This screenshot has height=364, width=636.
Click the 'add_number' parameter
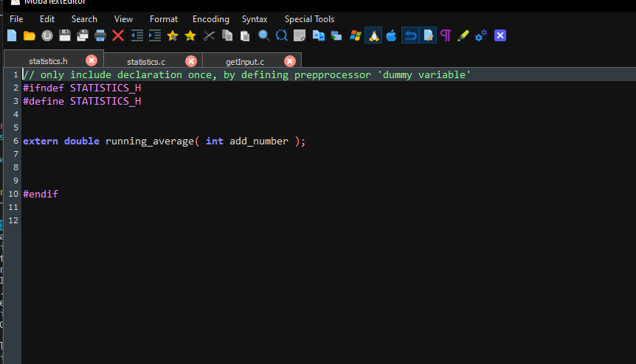[259, 141]
